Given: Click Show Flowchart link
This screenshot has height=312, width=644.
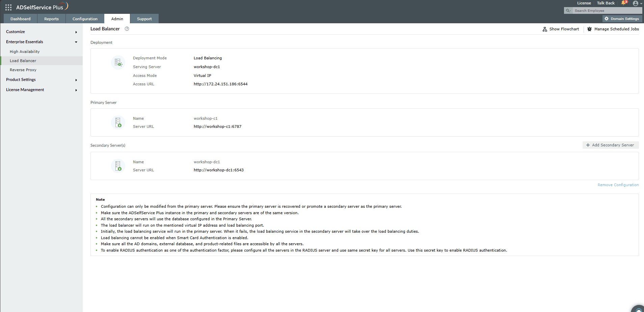Looking at the screenshot, I should click(x=564, y=29).
